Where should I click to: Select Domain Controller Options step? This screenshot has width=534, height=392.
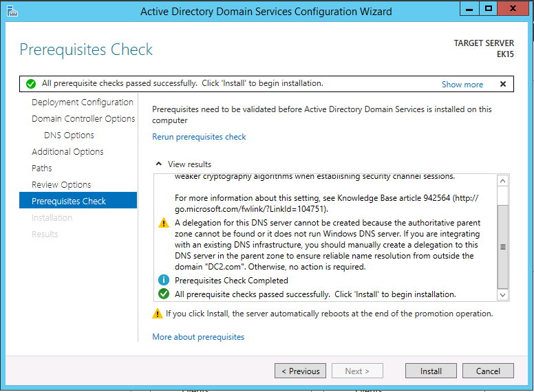point(83,119)
